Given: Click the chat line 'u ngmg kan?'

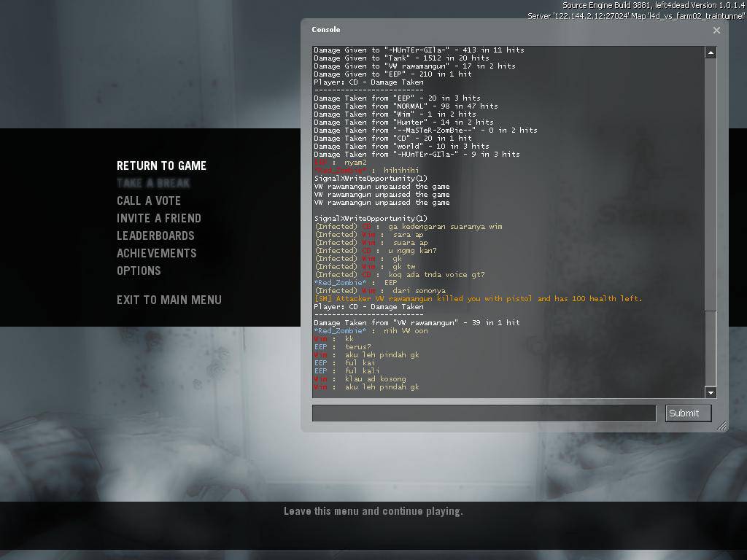Looking at the screenshot, I should coord(376,251).
